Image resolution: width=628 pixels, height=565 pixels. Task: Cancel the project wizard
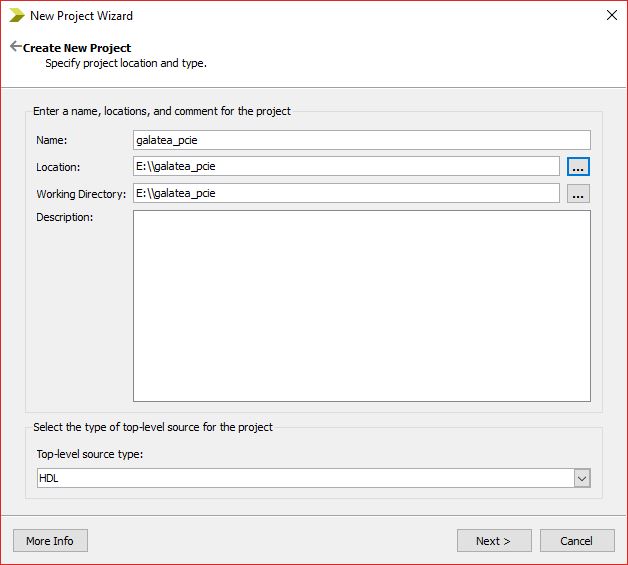point(577,541)
